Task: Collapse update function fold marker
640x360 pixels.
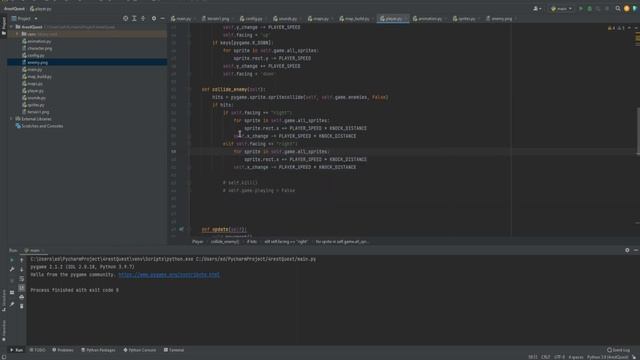Action: click(x=189, y=229)
